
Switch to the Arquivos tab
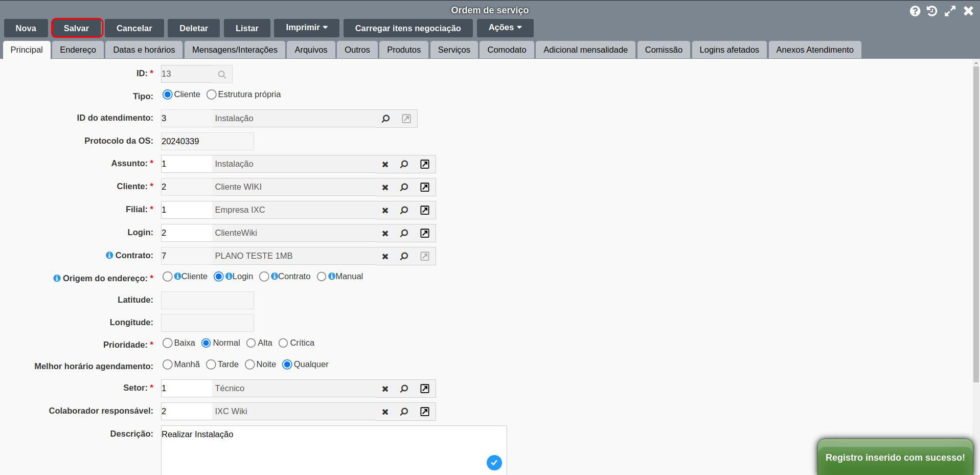tap(311, 50)
